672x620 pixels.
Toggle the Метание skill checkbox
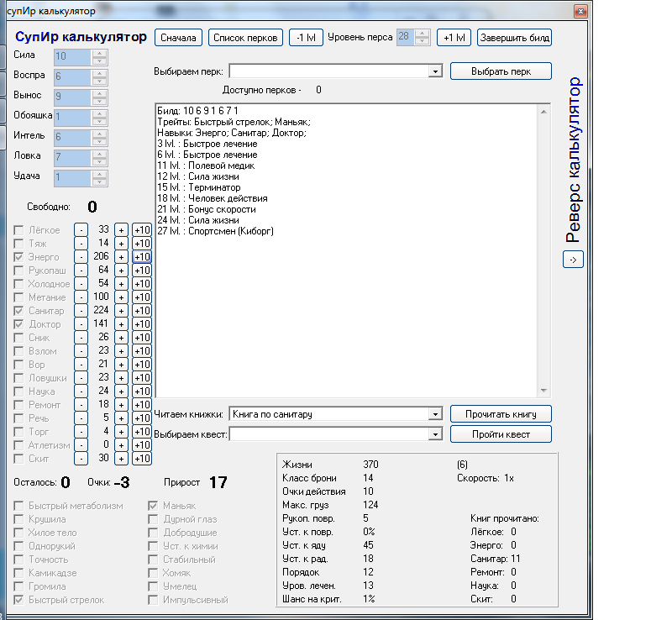(x=18, y=297)
